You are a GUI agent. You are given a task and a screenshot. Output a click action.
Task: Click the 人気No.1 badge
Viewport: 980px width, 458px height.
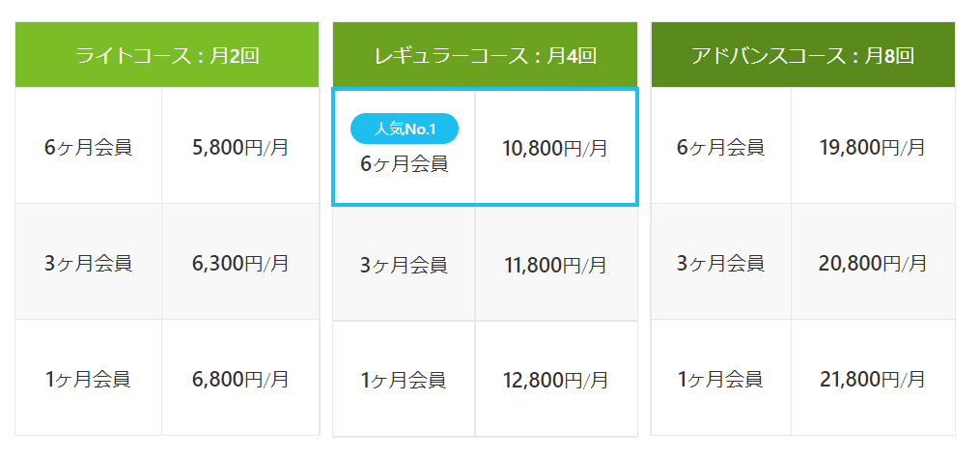[x=405, y=129]
